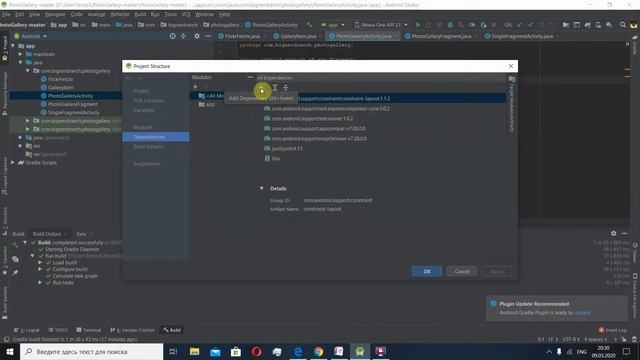This screenshot has width=640, height=360.
Task: Open the Android project view dropdown
Action: pyautogui.click(x=31, y=36)
